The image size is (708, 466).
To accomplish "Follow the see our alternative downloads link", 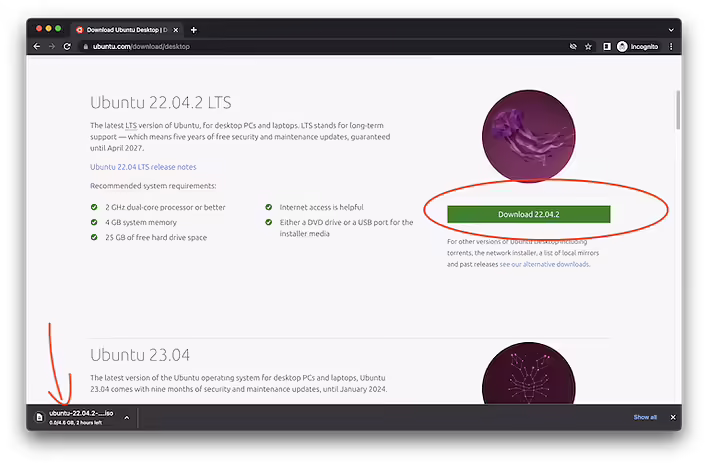I will click(x=545, y=264).
